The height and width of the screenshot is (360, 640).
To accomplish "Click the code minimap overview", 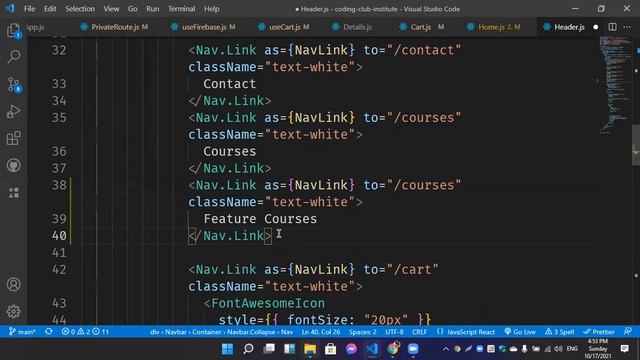I will [x=615, y=84].
